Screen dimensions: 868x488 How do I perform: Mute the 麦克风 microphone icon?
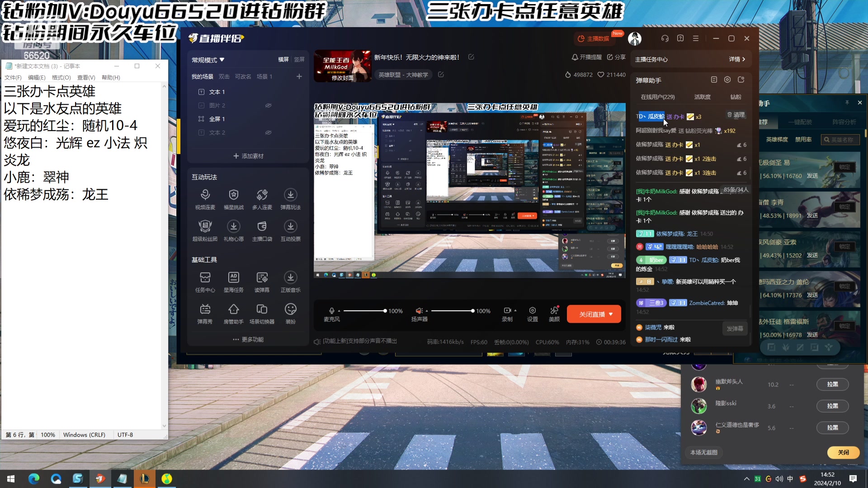332,311
